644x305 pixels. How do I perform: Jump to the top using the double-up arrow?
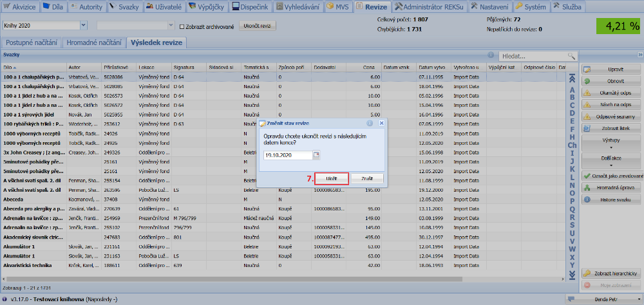coord(571,79)
